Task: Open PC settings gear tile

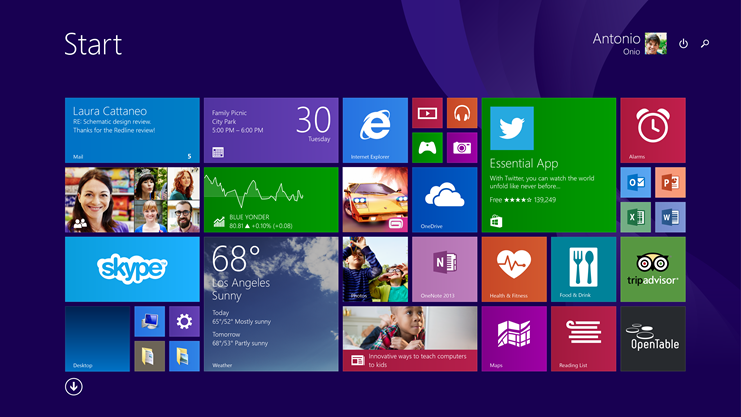Action: pos(184,321)
